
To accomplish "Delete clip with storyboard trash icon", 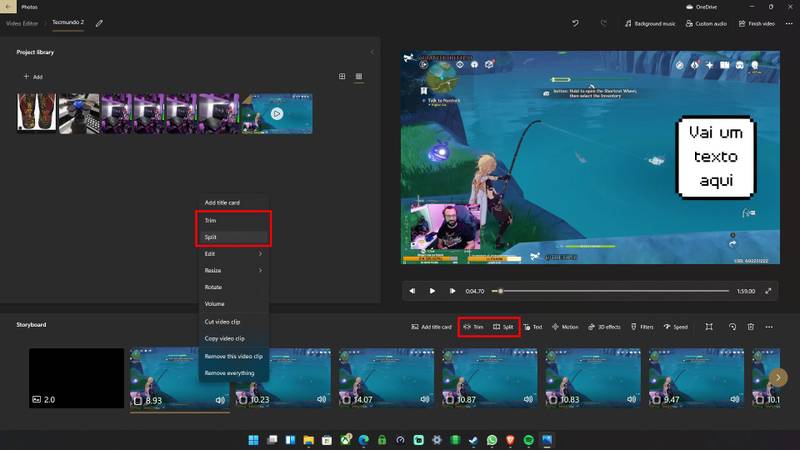I will (751, 327).
